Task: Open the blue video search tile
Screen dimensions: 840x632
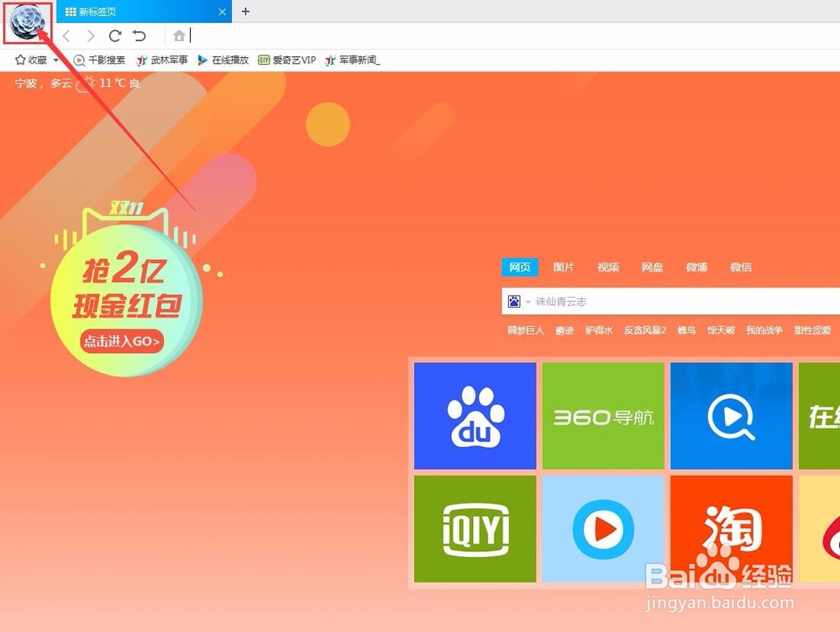Action: click(x=732, y=416)
